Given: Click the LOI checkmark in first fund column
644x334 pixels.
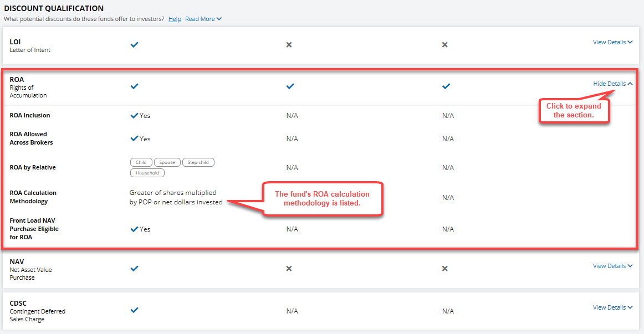Looking at the screenshot, I should click(134, 44).
